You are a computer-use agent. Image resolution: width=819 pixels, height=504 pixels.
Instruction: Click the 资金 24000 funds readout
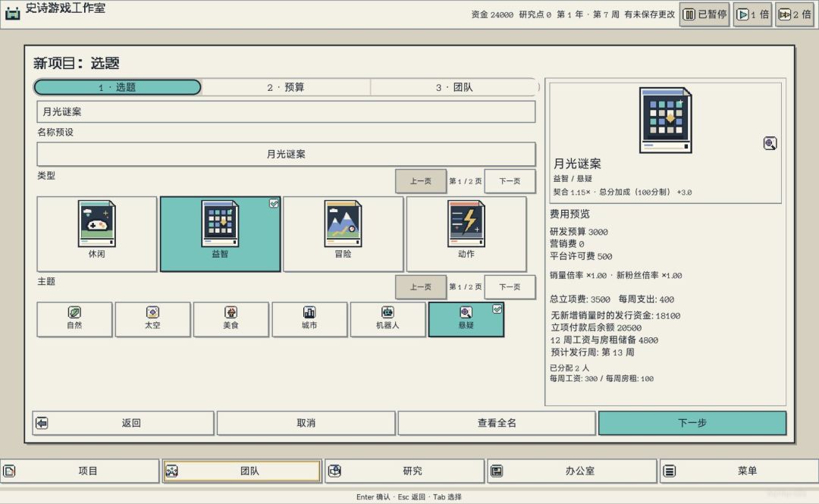[492, 14]
